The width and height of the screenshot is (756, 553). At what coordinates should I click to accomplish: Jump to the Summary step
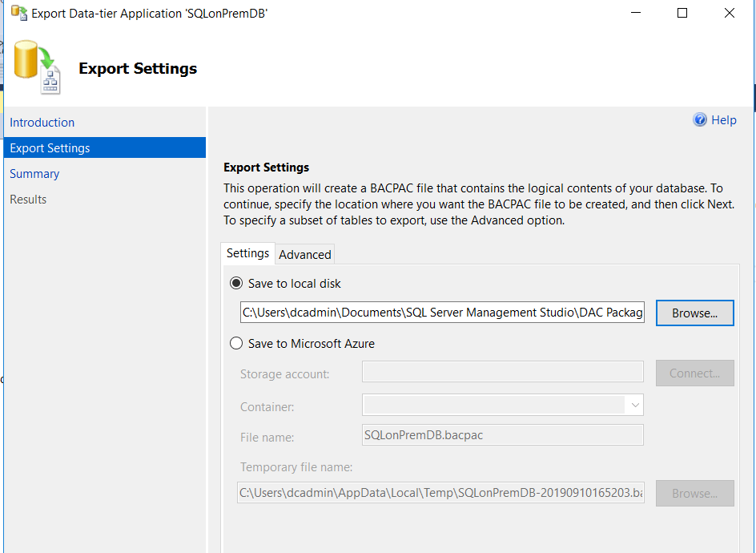[34, 174]
